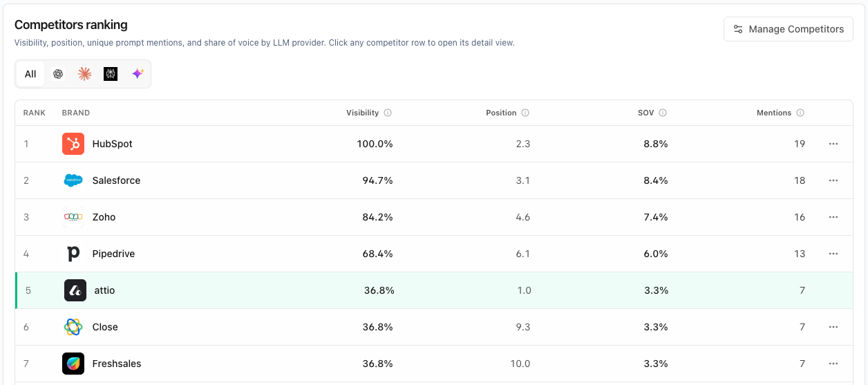The width and height of the screenshot is (868, 385).
Task: Click HubSpot's 8.8% SOV value
Action: pyautogui.click(x=656, y=144)
